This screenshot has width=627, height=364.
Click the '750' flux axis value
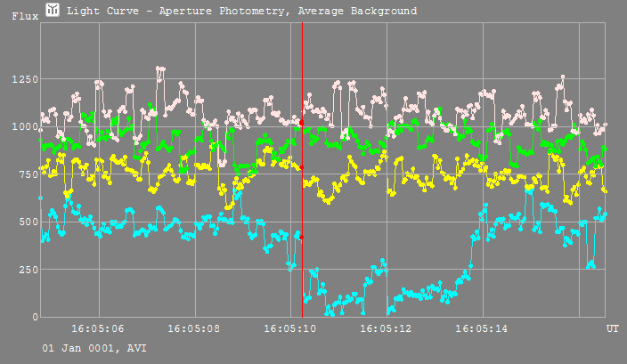tap(28, 174)
